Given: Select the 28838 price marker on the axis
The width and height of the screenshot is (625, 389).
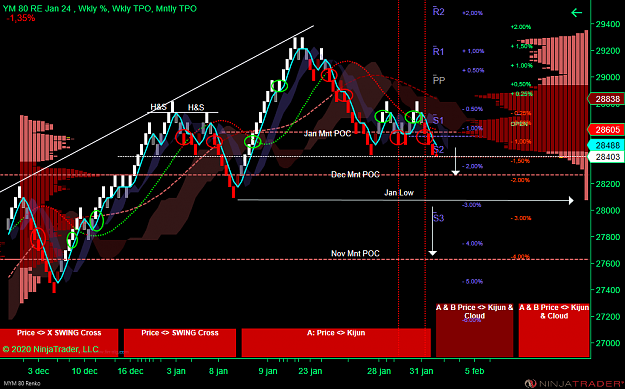Looking at the screenshot, I should (x=608, y=99).
